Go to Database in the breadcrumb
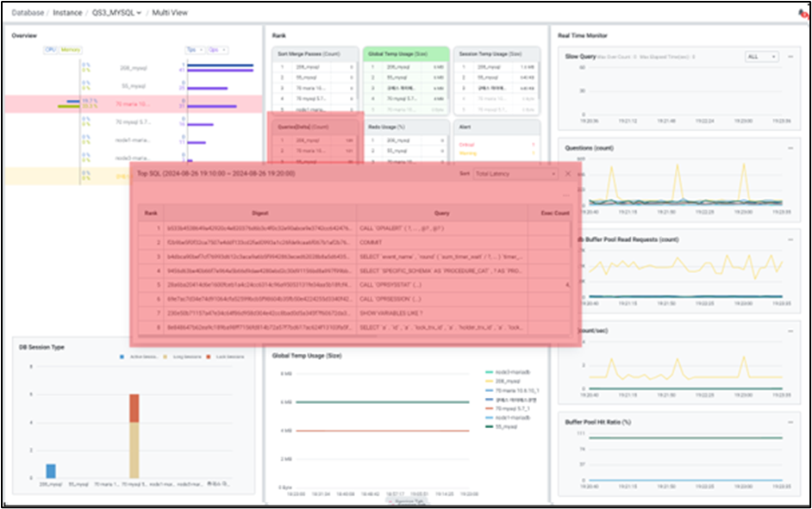Image resolution: width=812 pixels, height=509 pixels. pyautogui.click(x=28, y=13)
